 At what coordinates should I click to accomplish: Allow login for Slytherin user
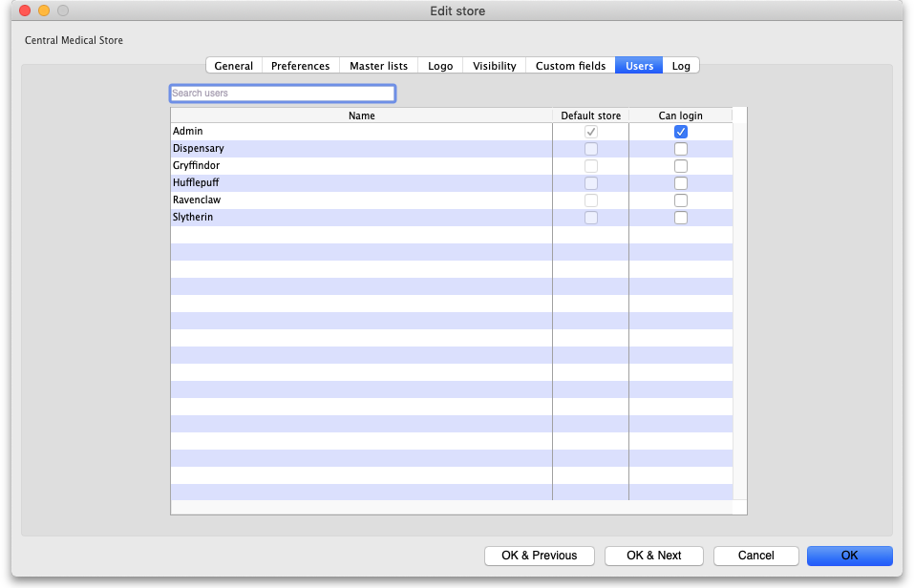[x=681, y=218]
